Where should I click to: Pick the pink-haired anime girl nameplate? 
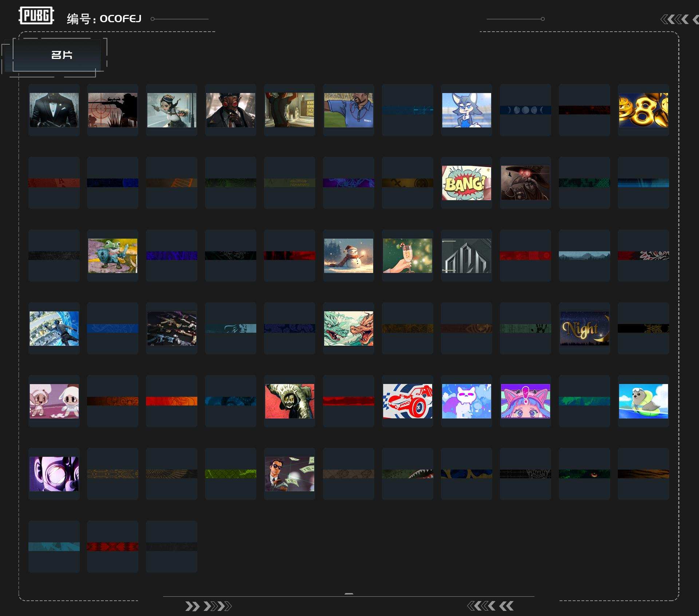coord(525,401)
